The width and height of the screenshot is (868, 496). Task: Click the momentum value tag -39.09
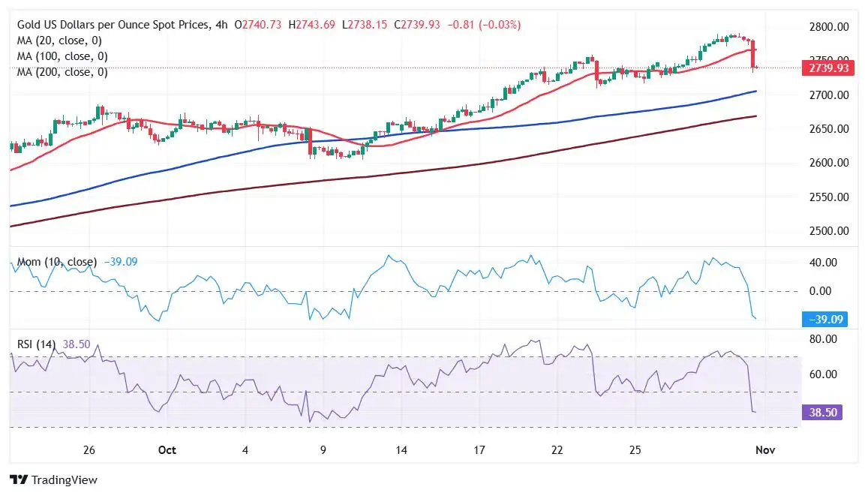pyautogui.click(x=824, y=320)
